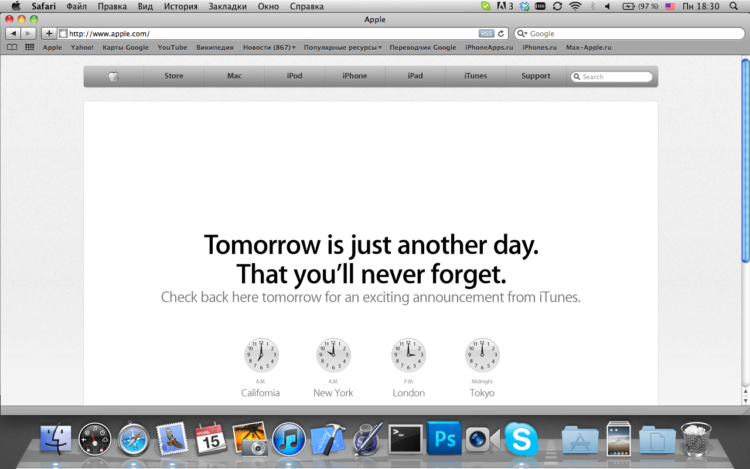Open Mail stamp icon in Dock
The height and width of the screenshot is (469, 750).
point(172,438)
